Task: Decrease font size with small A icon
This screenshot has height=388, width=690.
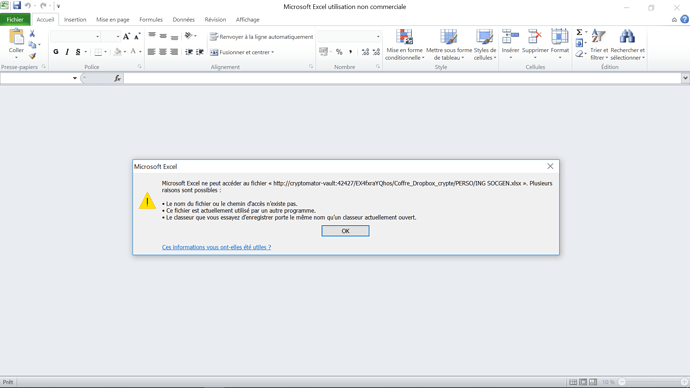Action: tap(137, 37)
